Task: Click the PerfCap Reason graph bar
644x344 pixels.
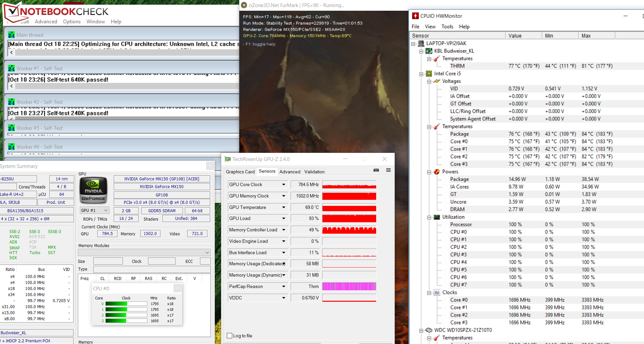Action: 349,286
